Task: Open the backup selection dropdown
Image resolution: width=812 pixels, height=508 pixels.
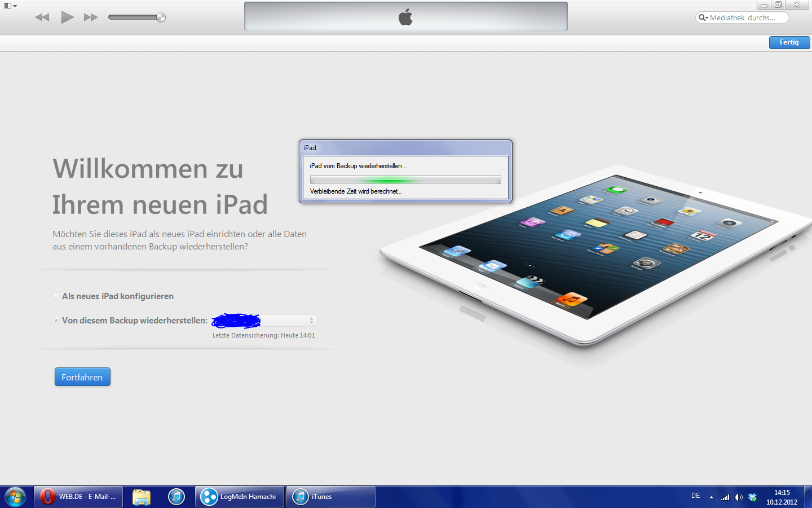Action: pyautogui.click(x=264, y=321)
